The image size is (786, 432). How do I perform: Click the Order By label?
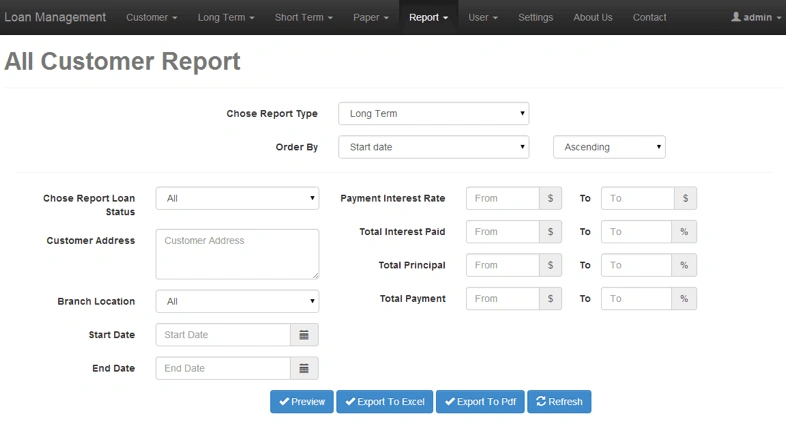pyautogui.click(x=297, y=147)
